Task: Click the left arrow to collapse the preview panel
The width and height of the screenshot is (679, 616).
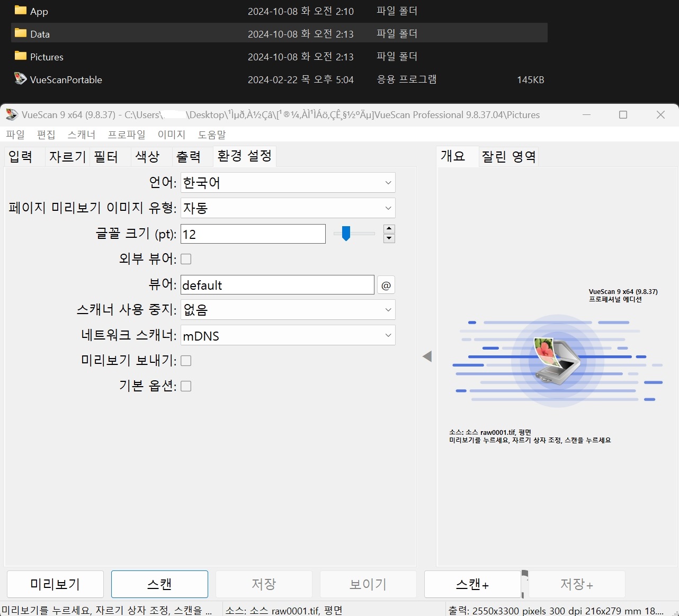Action: click(427, 356)
